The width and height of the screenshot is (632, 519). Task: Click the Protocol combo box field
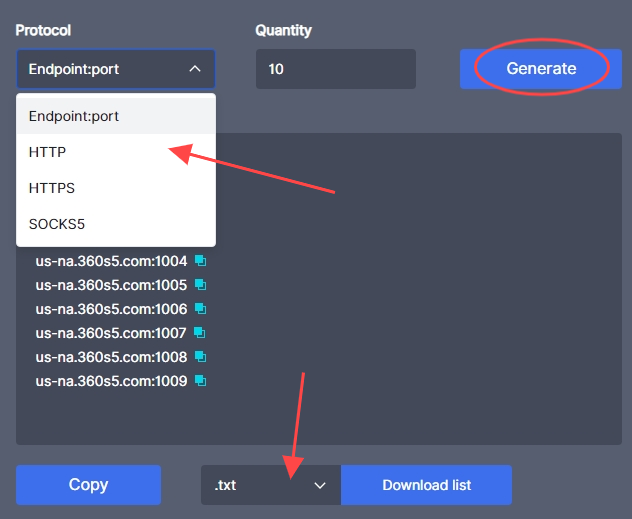point(100,69)
